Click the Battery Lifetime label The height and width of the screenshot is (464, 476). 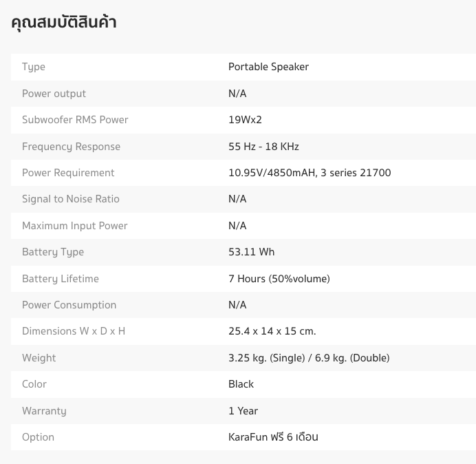point(61,279)
